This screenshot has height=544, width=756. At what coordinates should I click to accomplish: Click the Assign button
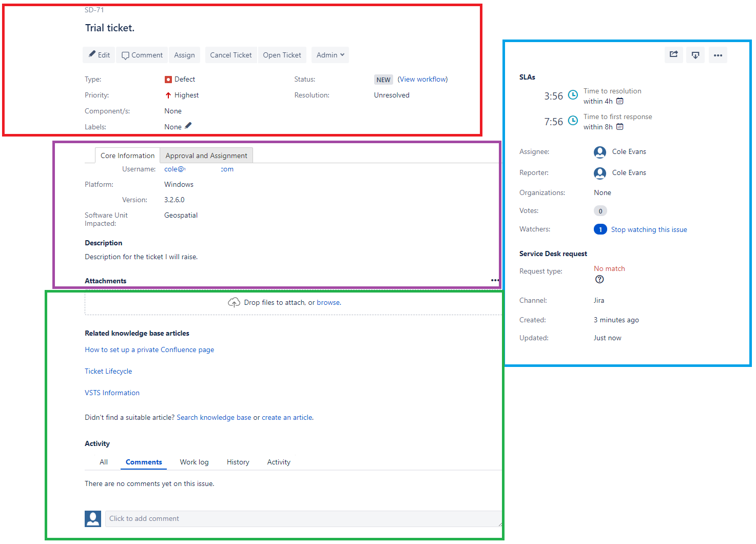184,55
